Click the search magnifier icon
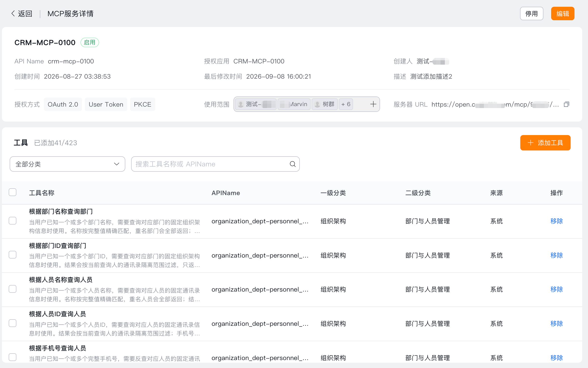 click(293, 164)
